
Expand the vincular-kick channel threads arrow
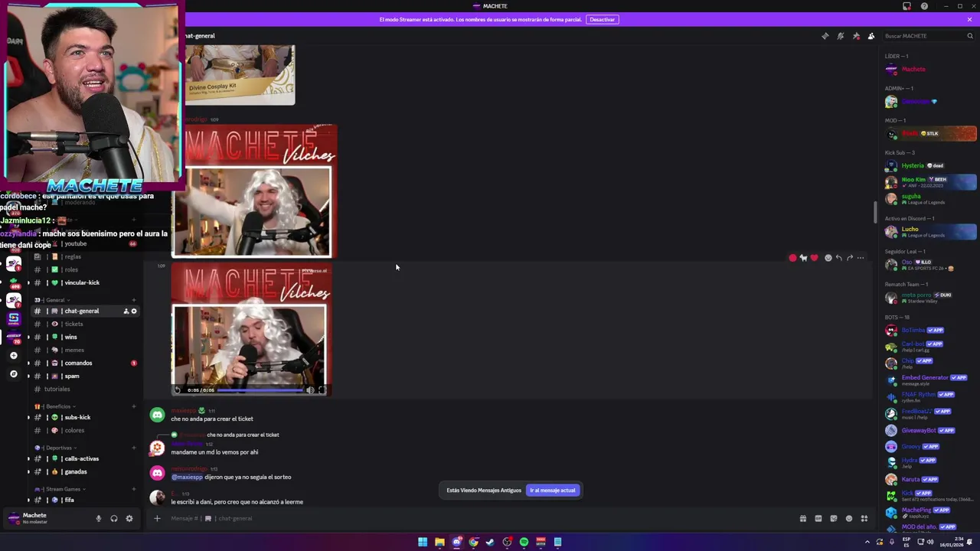pos(29,283)
